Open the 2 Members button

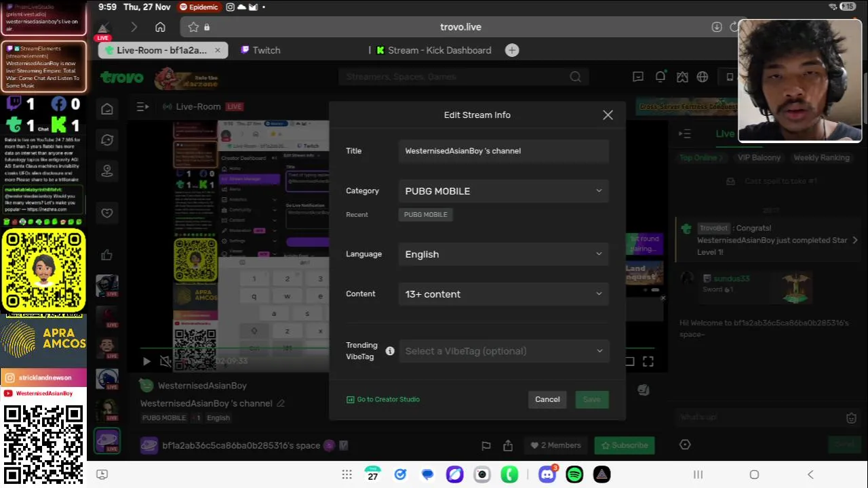(556, 445)
